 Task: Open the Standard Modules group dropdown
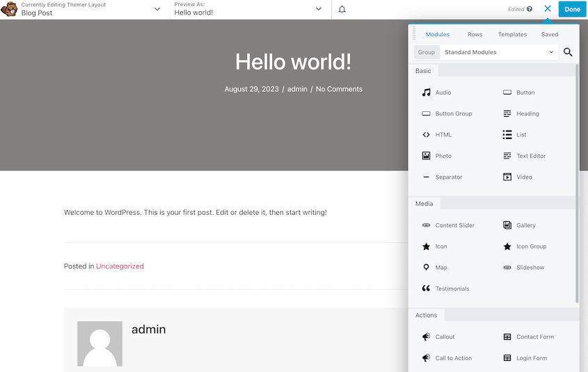point(499,52)
